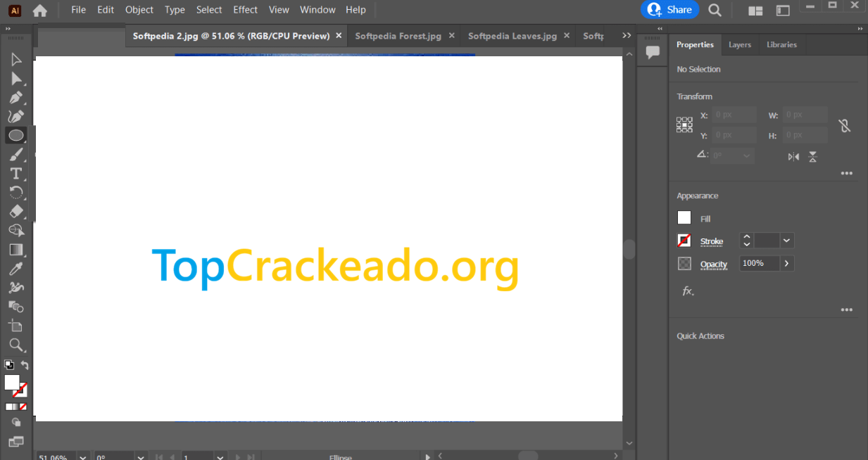Show hidden document tabs chevron

[627, 35]
